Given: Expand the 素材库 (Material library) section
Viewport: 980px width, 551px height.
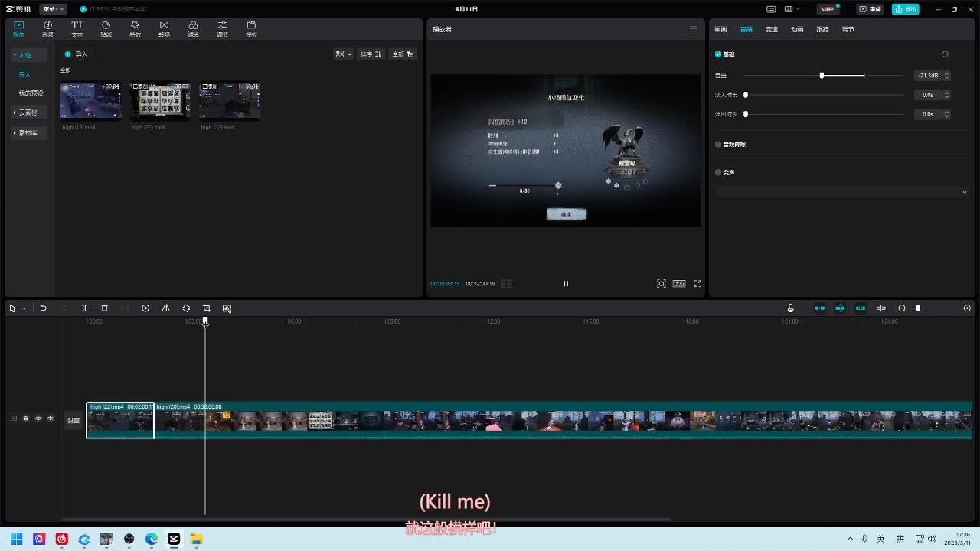Looking at the screenshot, I should tap(29, 133).
